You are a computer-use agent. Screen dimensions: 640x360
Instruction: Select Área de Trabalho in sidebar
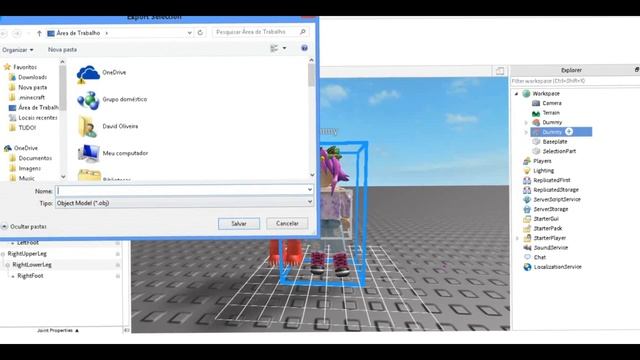[33, 108]
